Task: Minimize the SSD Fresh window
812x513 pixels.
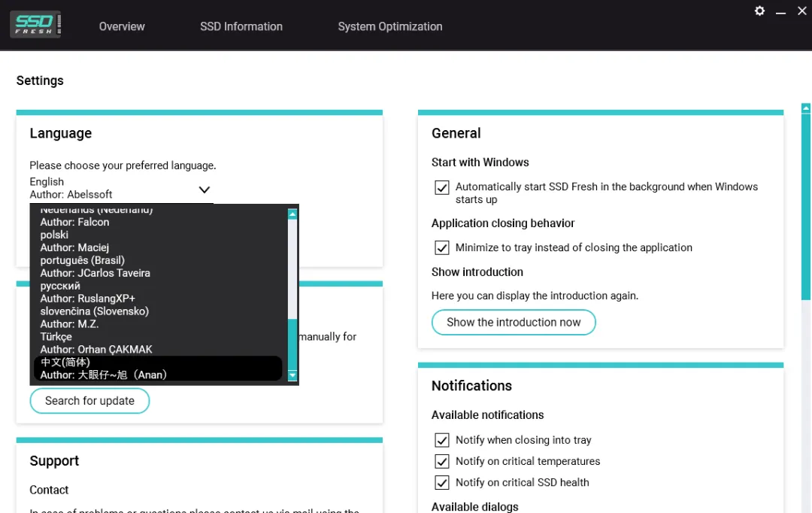Action: (x=780, y=11)
